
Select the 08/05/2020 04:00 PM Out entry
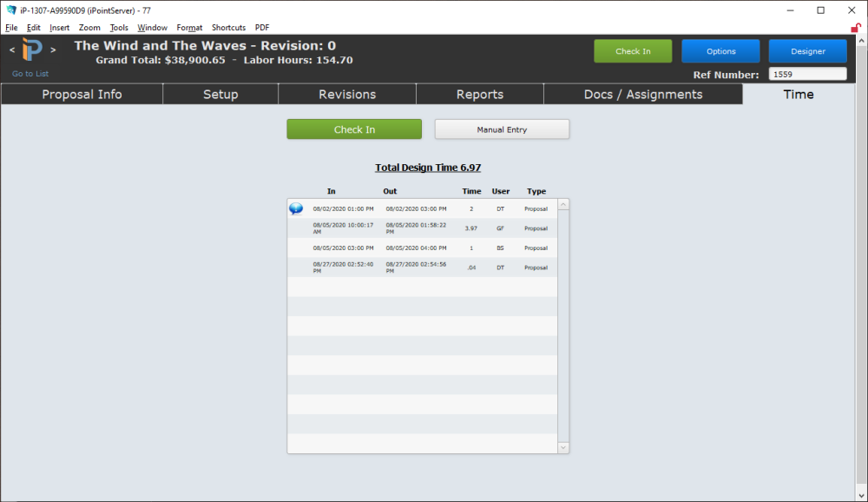click(417, 248)
